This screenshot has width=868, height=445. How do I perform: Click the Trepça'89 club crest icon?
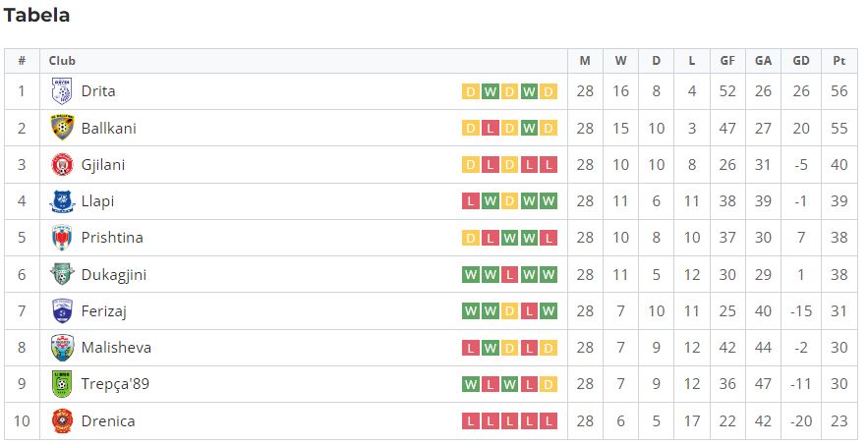62,384
